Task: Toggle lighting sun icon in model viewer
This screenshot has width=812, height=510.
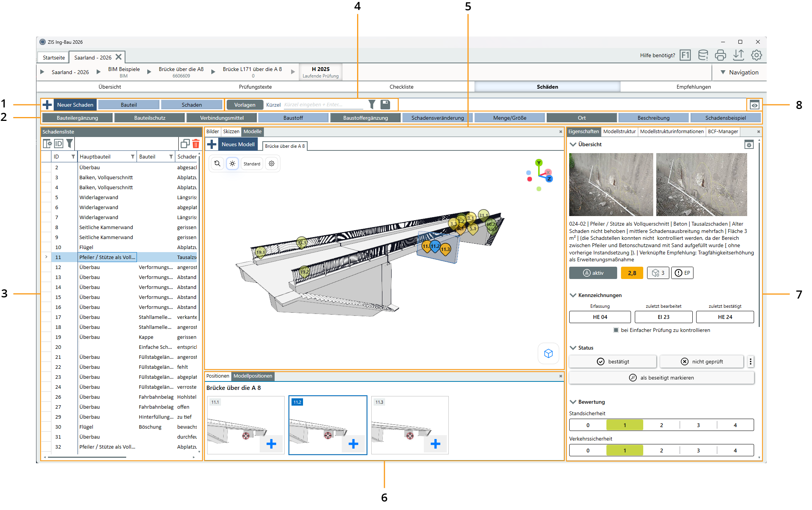Action: [x=232, y=163]
